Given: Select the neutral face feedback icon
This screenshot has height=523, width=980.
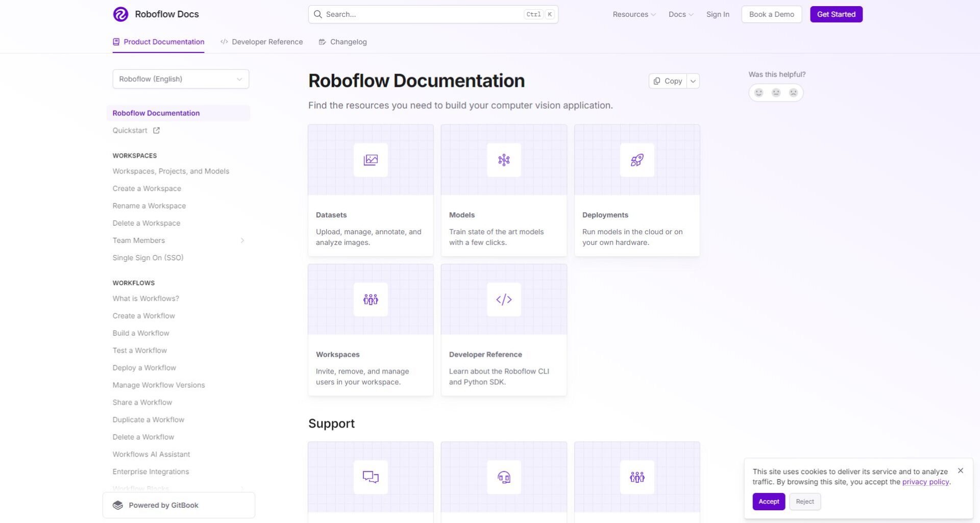Looking at the screenshot, I should pyautogui.click(x=776, y=93).
